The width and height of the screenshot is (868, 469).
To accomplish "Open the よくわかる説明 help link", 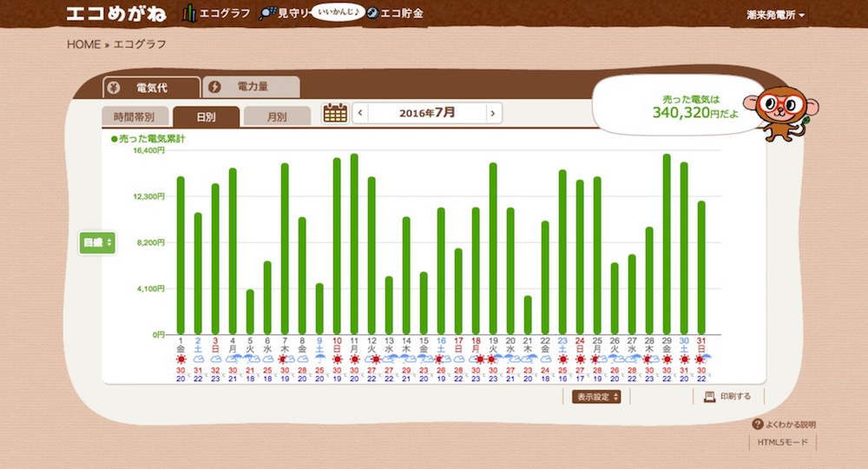I will point(791,425).
